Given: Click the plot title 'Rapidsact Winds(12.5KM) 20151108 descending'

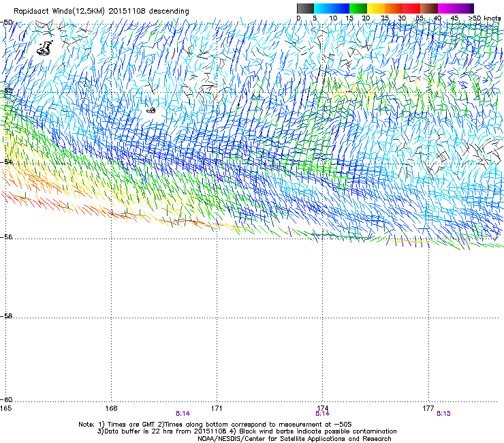Looking at the screenshot, I should [x=101, y=11].
